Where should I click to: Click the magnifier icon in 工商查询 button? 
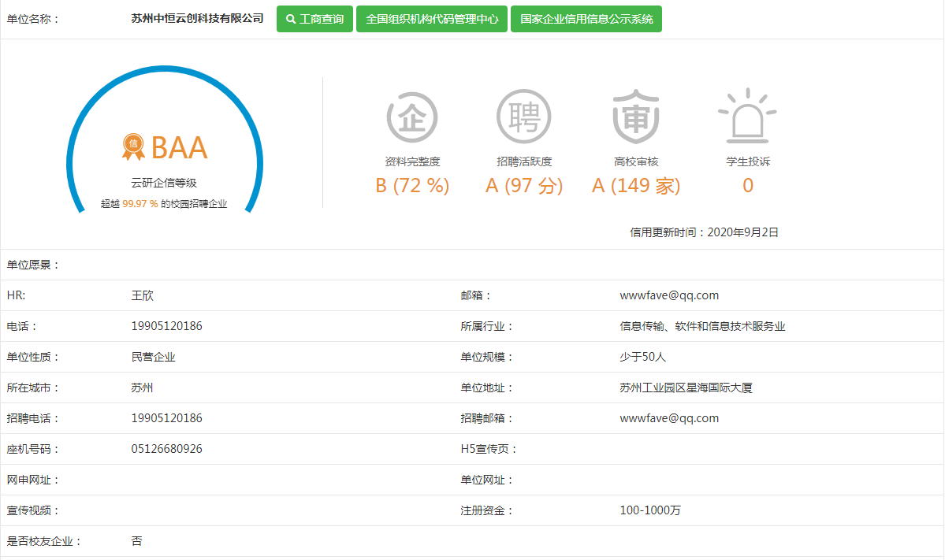(291, 19)
